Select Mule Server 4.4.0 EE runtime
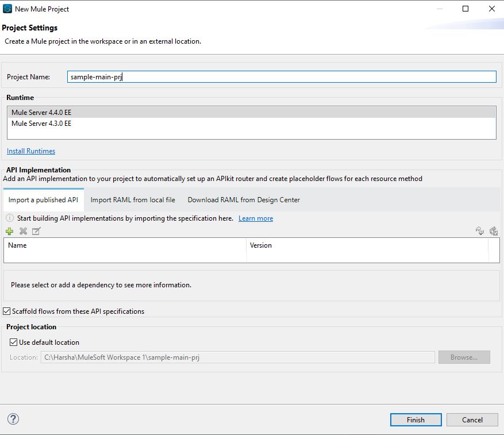 point(41,113)
